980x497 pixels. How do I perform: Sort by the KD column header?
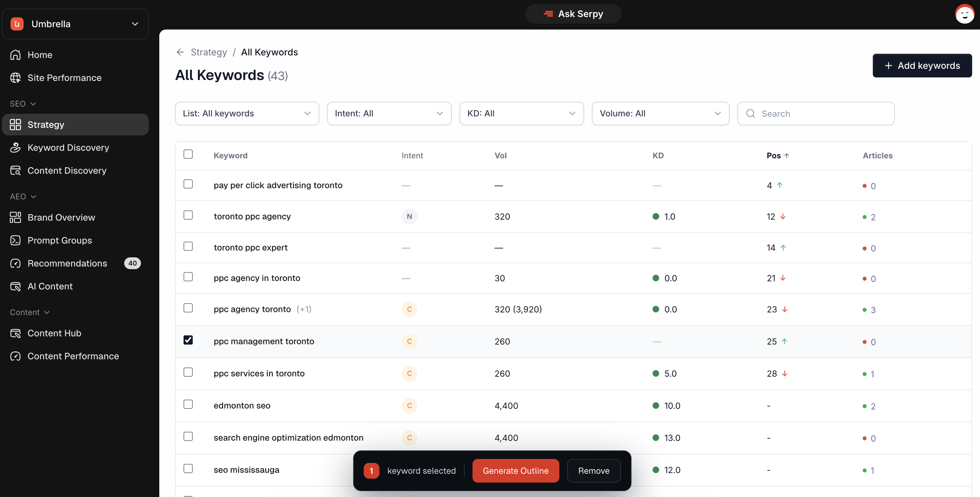pyautogui.click(x=658, y=155)
